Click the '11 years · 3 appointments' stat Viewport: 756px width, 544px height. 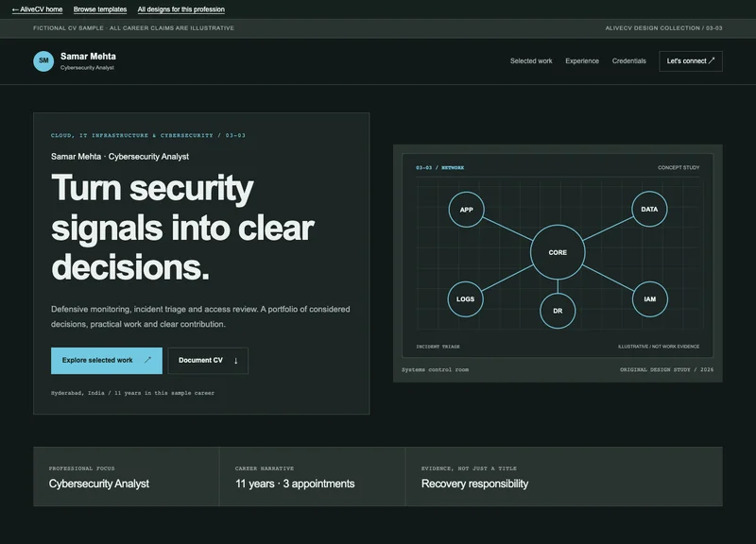295,484
